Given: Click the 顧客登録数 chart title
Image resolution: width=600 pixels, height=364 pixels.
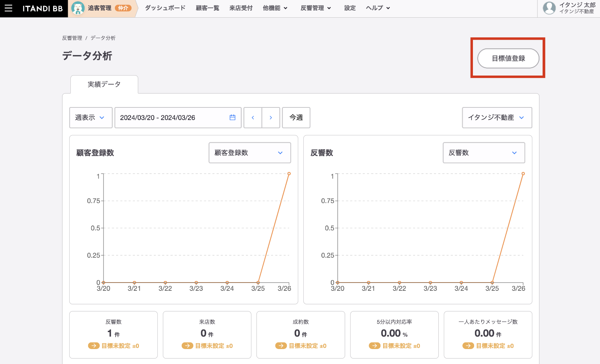Looking at the screenshot, I should click(95, 153).
